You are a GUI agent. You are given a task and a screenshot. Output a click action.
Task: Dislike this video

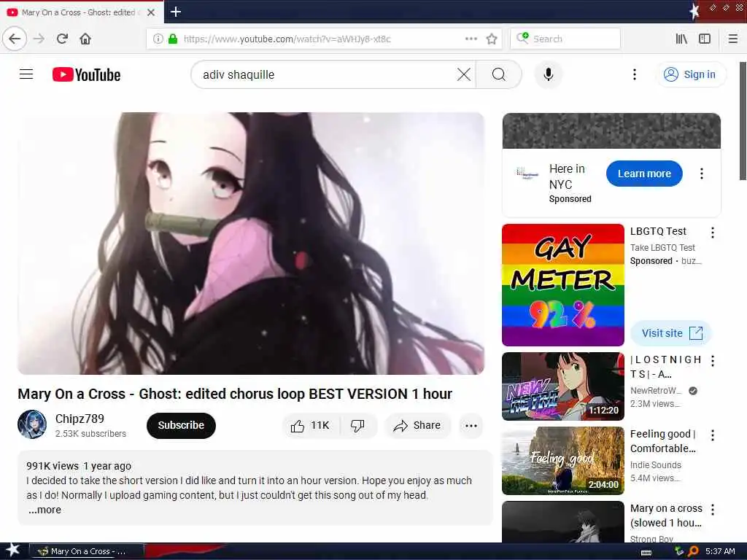[x=357, y=425]
